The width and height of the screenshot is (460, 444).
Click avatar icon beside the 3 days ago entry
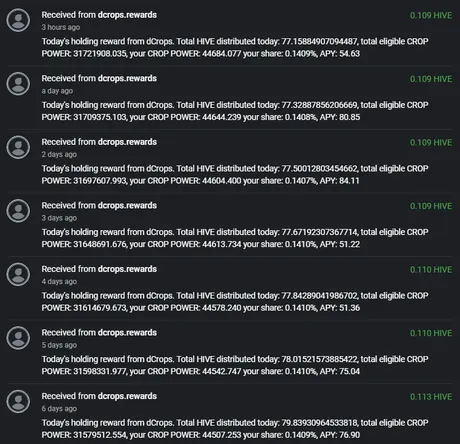[18, 211]
